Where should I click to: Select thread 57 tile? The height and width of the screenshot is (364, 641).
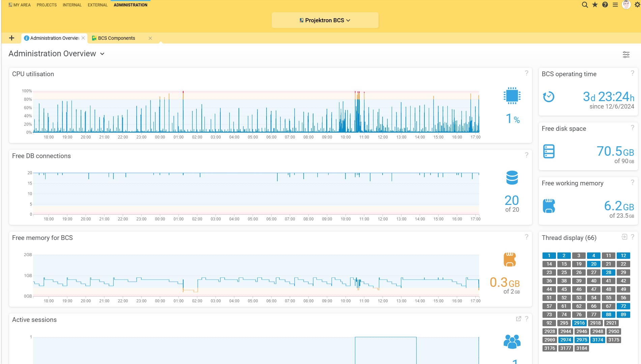[x=549, y=306]
